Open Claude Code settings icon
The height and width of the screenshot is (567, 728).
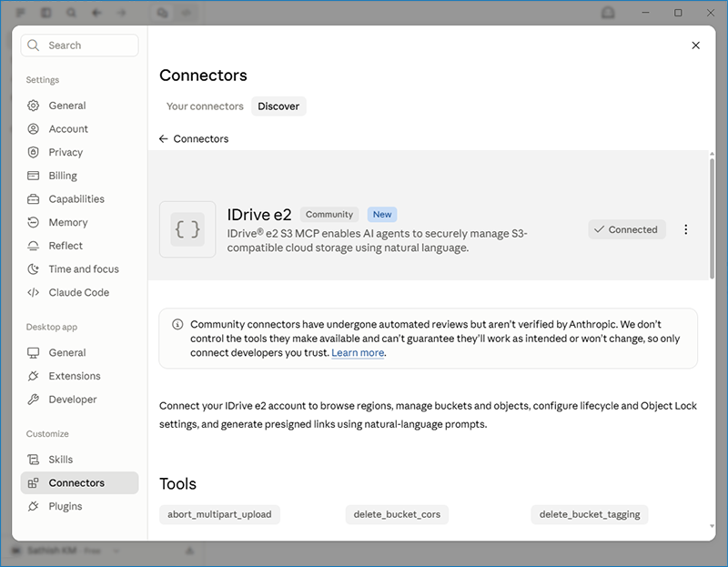pyautogui.click(x=33, y=292)
